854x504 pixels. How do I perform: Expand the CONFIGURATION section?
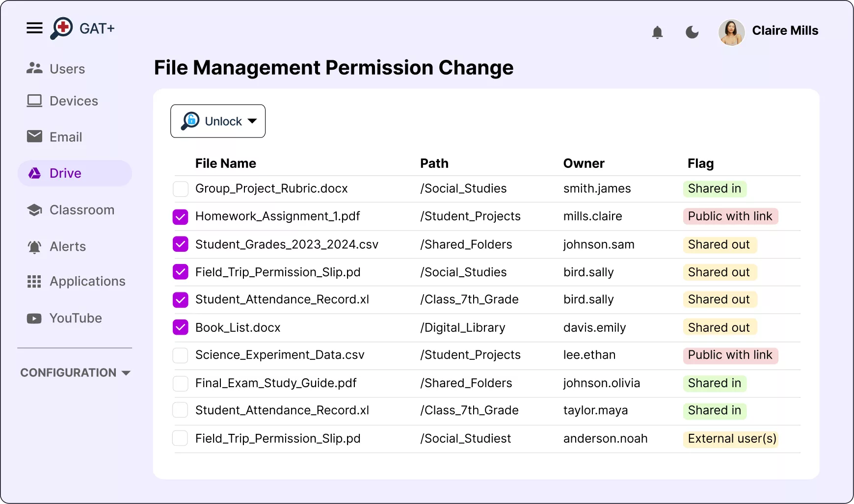(x=75, y=372)
